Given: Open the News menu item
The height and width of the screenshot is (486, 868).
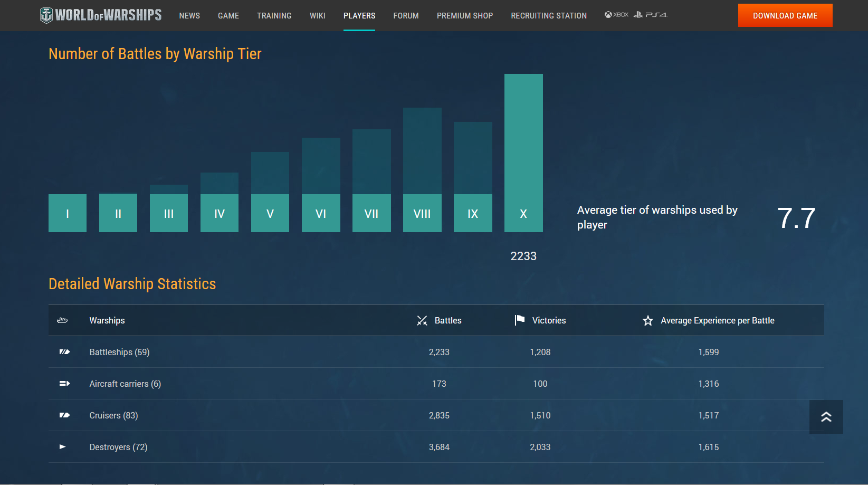Looking at the screenshot, I should click(189, 16).
